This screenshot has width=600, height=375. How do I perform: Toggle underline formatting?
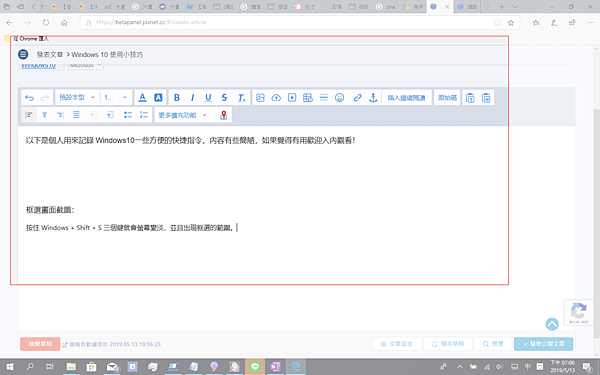(x=208, y=98)
